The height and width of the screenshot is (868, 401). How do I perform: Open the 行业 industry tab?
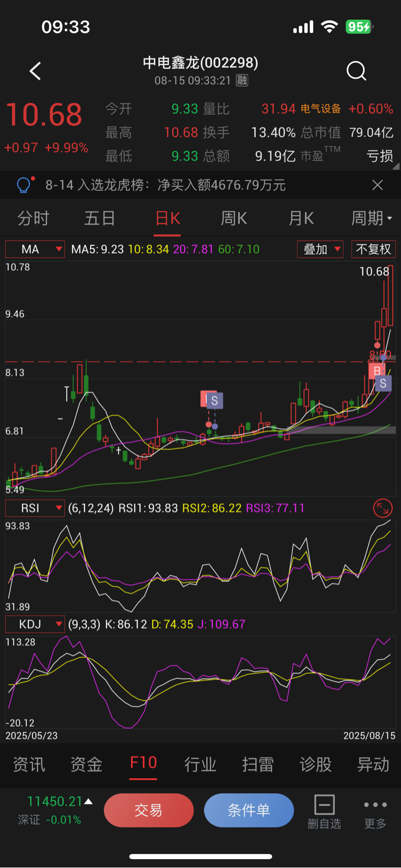(x=200, y=765)
